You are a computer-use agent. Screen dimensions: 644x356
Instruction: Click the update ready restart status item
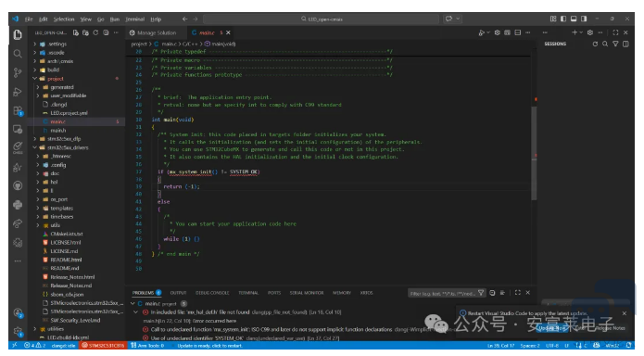209,346
